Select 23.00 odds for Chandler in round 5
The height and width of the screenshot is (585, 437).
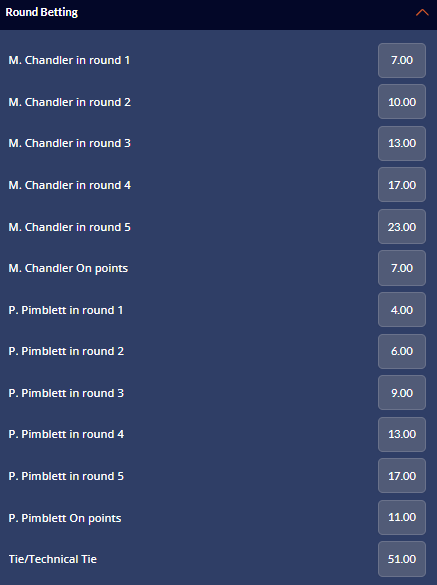point(402,227)
